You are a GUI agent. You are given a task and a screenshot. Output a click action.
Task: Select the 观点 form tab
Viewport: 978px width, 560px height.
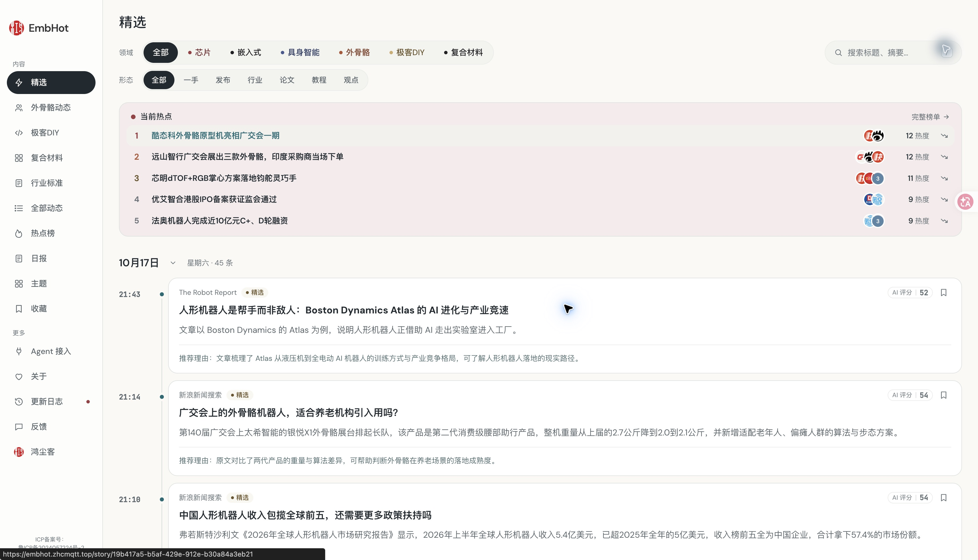[351, 80]
